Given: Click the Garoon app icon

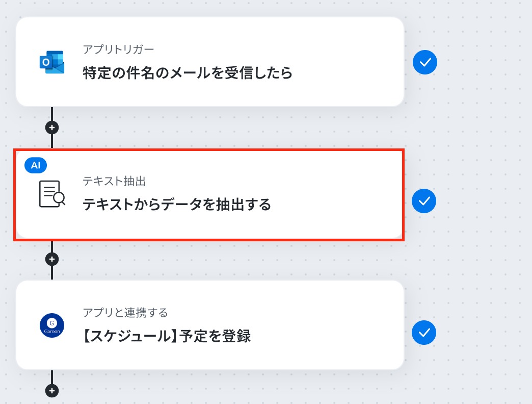Looking at the screenshot, I should pos(52,325).
